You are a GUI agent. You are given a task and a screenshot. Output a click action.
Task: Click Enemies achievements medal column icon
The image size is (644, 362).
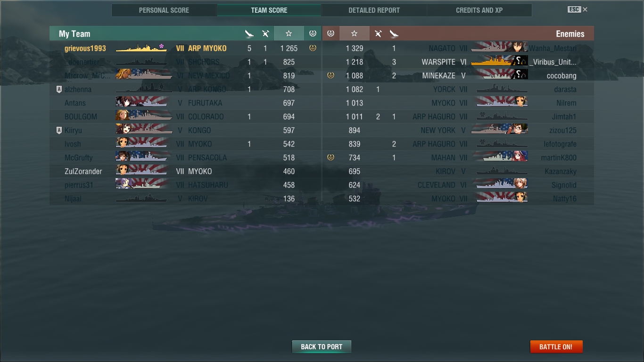coord(330,33)
